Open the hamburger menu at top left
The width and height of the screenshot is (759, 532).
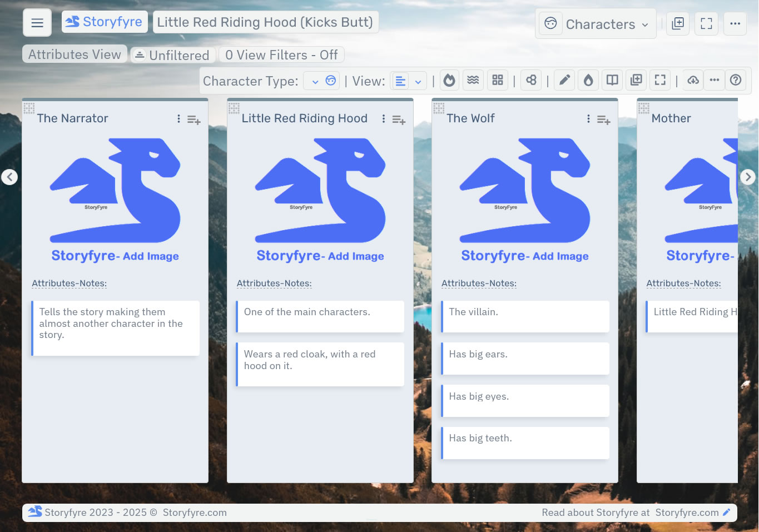(37, 22)
